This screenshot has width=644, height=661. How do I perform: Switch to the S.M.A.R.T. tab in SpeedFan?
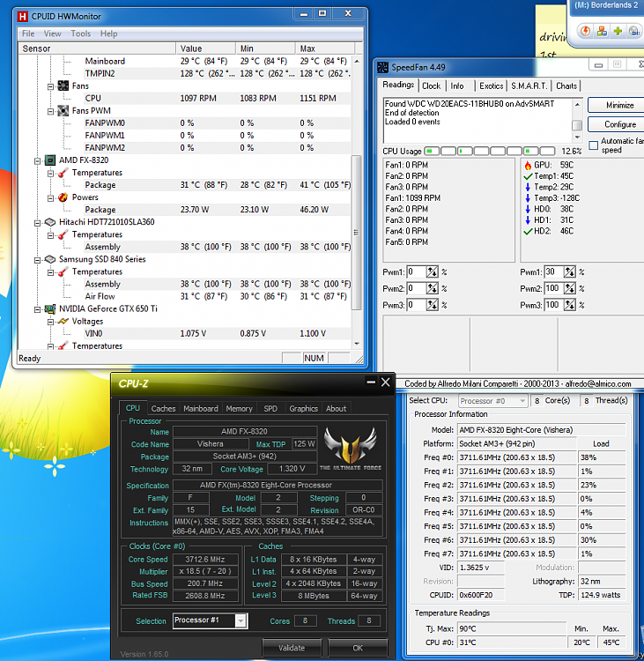point(529,86)
